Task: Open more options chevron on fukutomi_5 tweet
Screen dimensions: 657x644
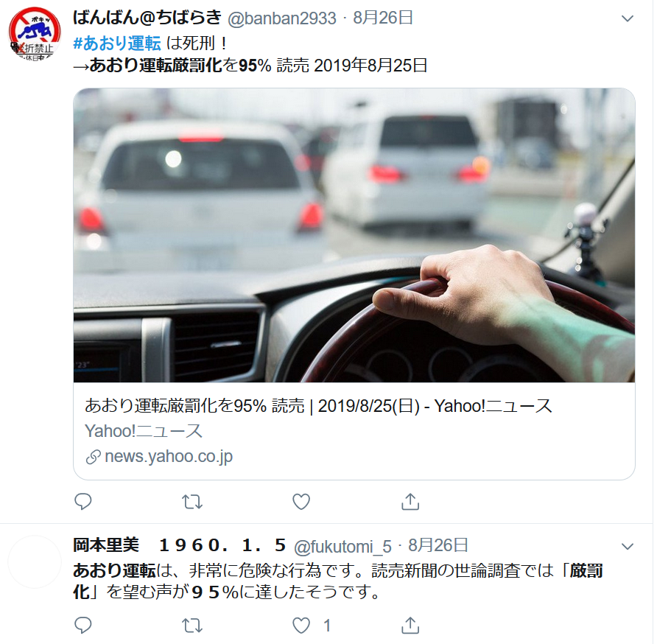Action: (x=628, y=546)
